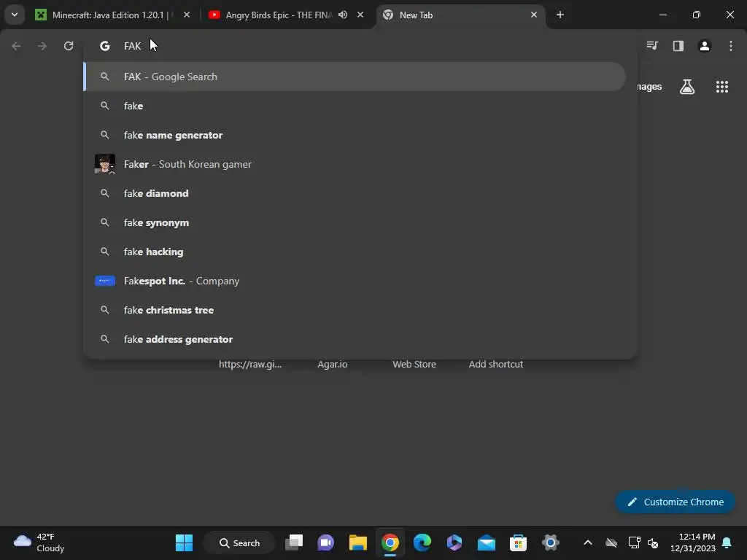Viewport: 747px width, 560px height.
Task: Close the Angry Birds Epic tab
Action: pyautogui.click(x=360, y=15)
